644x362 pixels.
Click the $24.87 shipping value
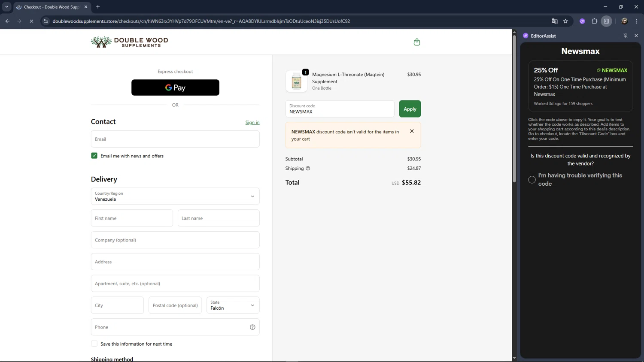click(x=414, y=169)
